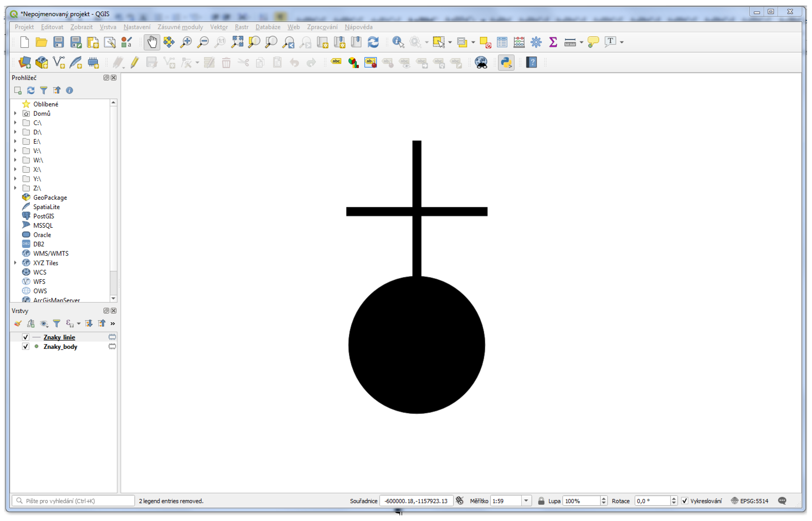Image resolution: width=812 pixels, height=521 pixels.
Task: Click the Identify Features tool
Action: (398, 42)
